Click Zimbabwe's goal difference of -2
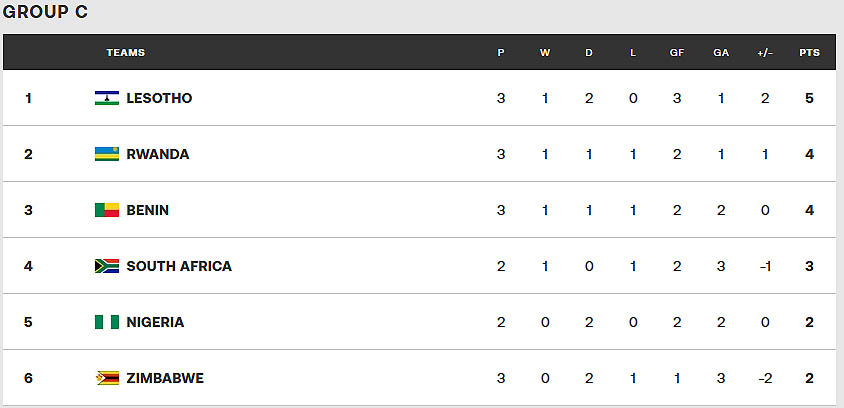844x408 pixels. 765,378
